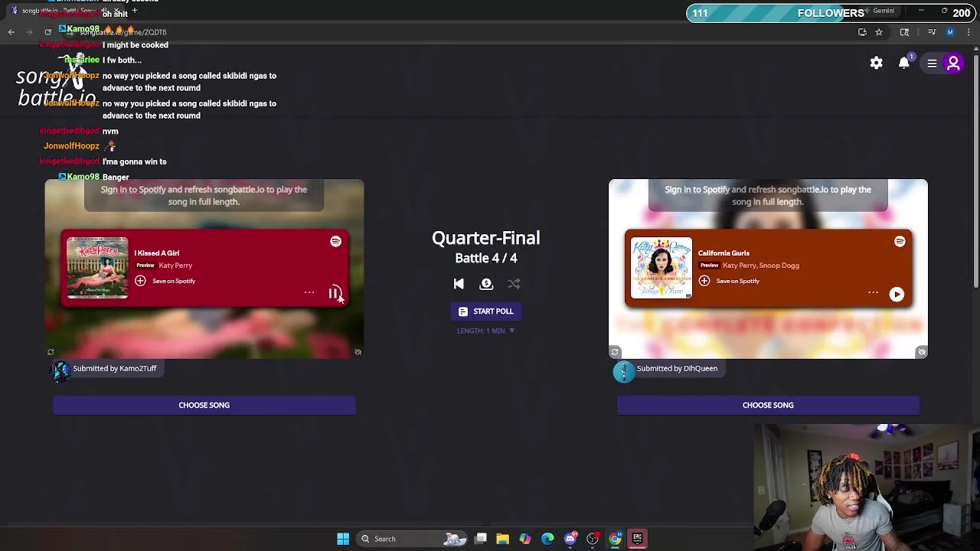
Task: Click the Katy Perry artist link
Action: pos(175,266)
